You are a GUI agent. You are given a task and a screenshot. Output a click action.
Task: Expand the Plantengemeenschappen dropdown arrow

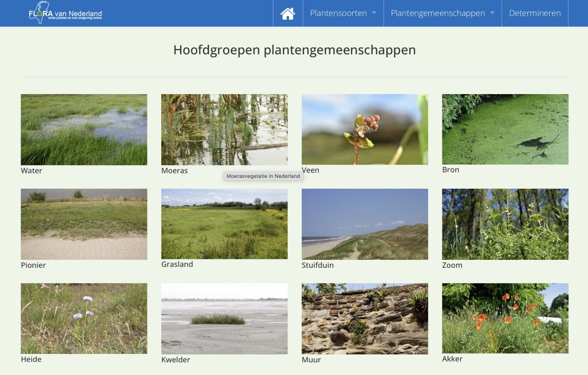[x=492, y=13]
